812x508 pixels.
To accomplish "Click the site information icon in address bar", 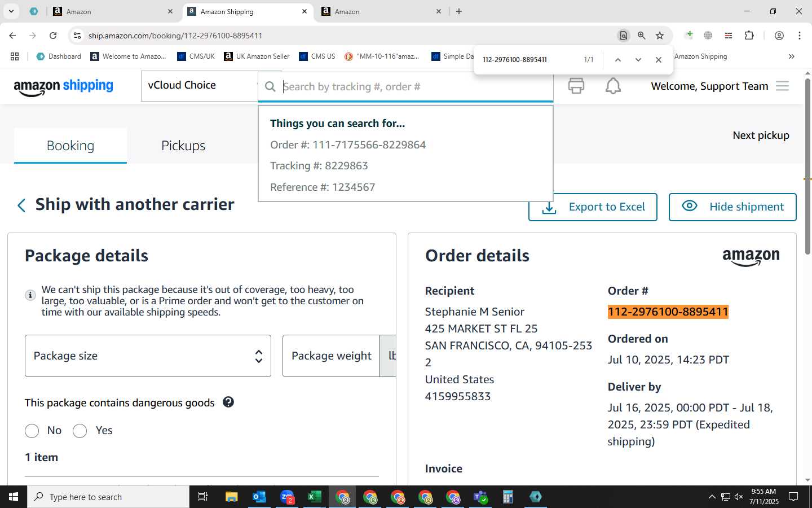I will pos(77,36).
